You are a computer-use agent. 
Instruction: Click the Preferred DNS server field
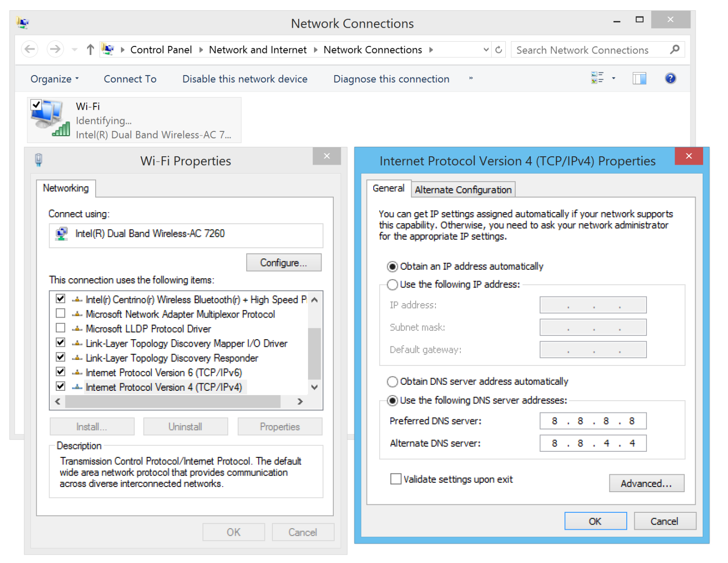593,421
